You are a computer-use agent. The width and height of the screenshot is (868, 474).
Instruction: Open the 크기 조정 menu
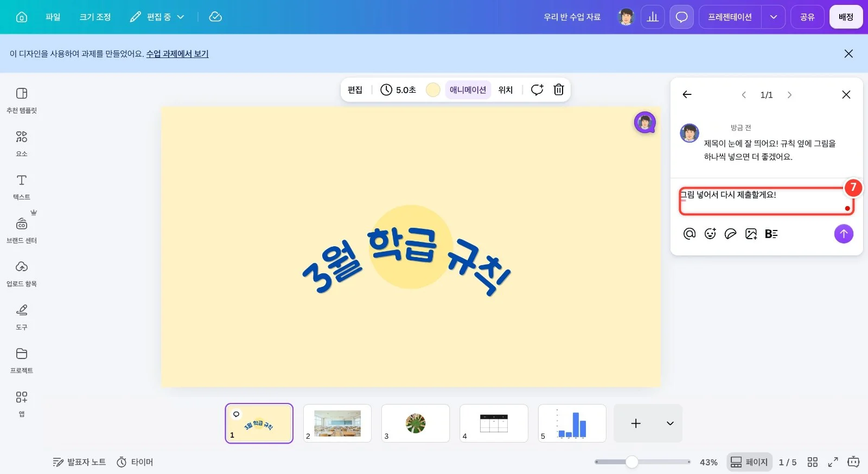[x=95, y=17]
